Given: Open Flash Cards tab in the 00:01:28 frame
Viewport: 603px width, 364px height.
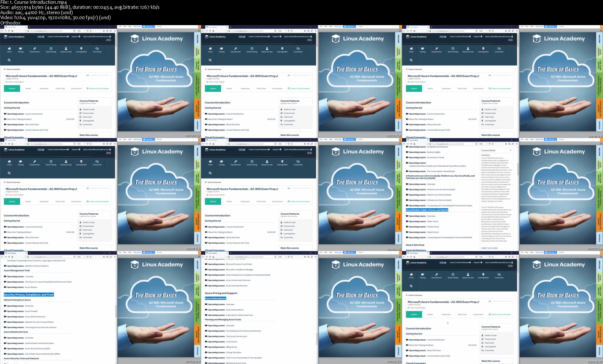Looking at the screenshot, I should (x=462, y=88).
